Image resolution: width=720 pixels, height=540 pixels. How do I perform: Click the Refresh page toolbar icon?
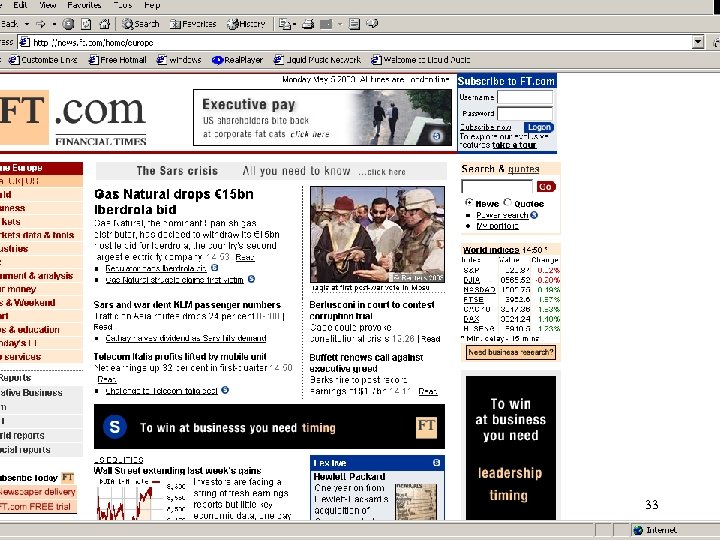(x=86, y=24)
